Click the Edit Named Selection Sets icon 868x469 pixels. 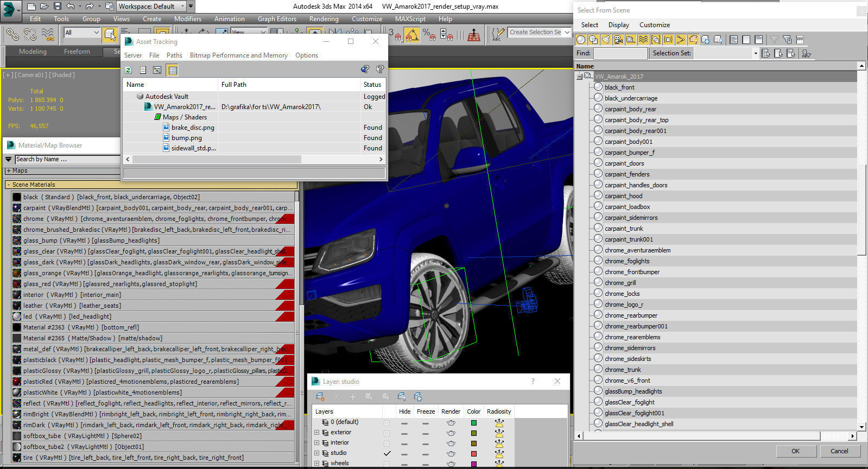(497, 34)
